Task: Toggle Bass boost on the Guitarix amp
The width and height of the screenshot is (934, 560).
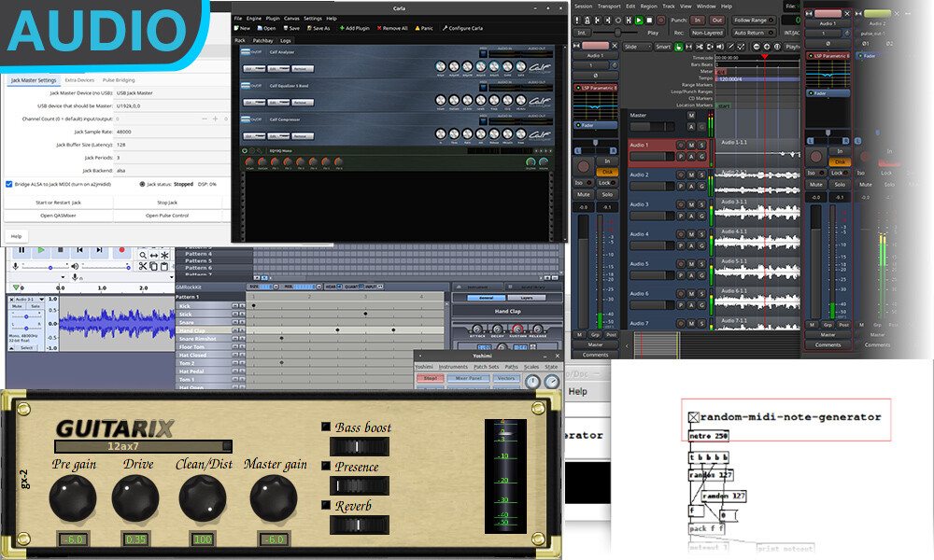Action: 324,427
